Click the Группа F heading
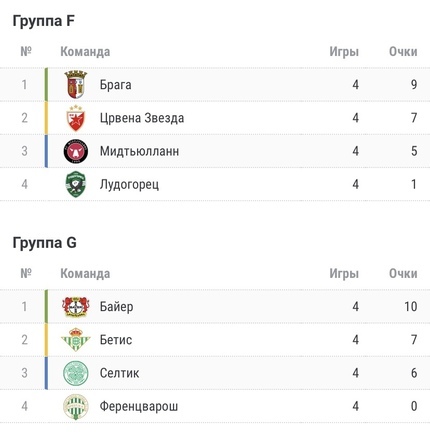 click(43, 21)
